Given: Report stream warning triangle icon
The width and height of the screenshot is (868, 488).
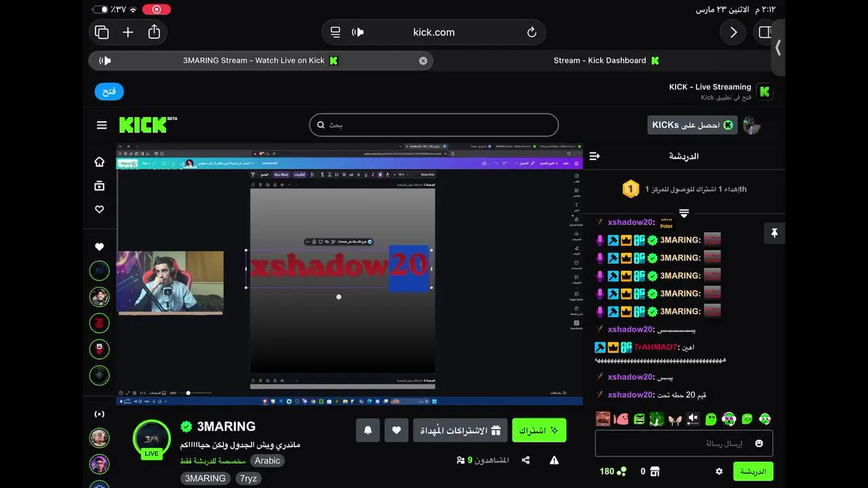Looking at the screenshot, I should [554, 460].
